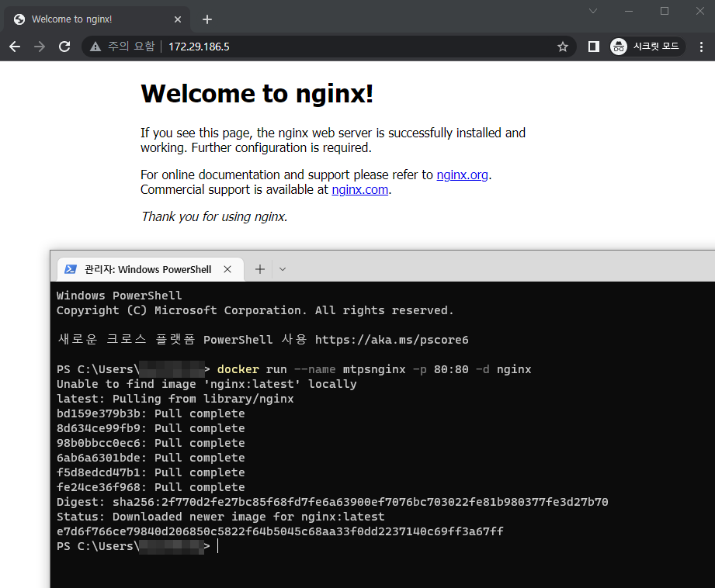Click the '98b0bbcc0ec6: Pull complete' line
715x588 pixels.
(151, 443)
